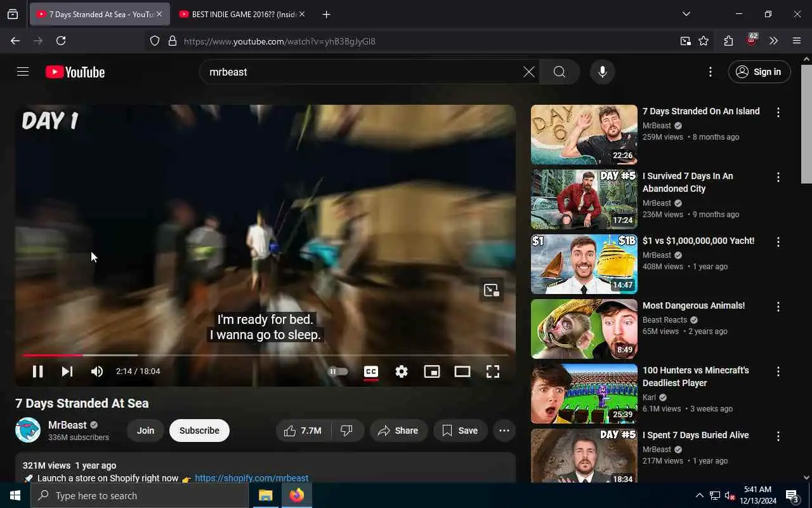
Task: Open more actions below video
Action: coord(504,431)
